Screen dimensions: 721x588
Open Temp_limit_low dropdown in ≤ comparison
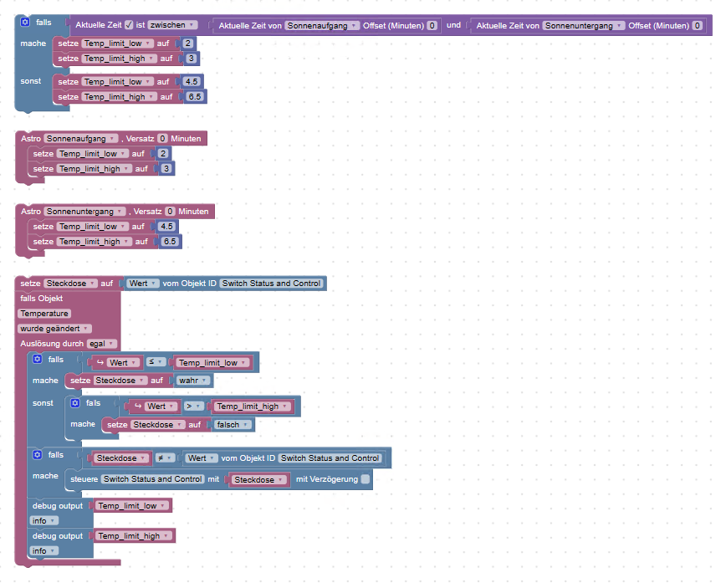tap(212, 363)
